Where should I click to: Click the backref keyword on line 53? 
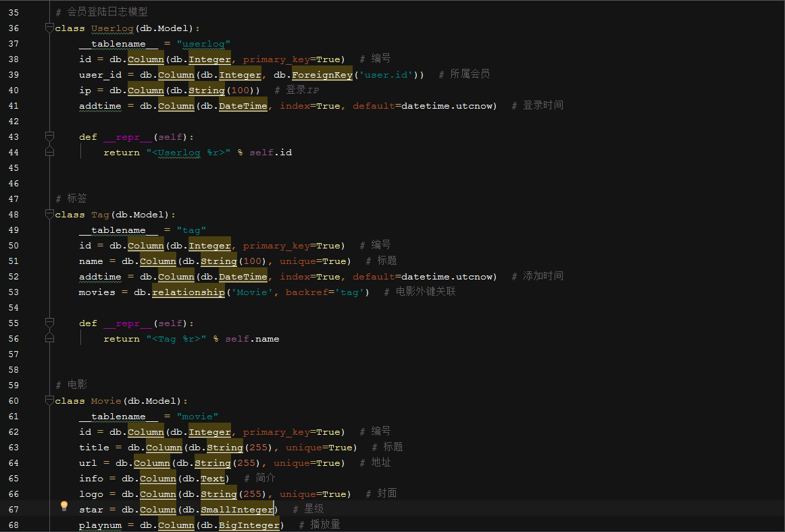coord(307,292)
